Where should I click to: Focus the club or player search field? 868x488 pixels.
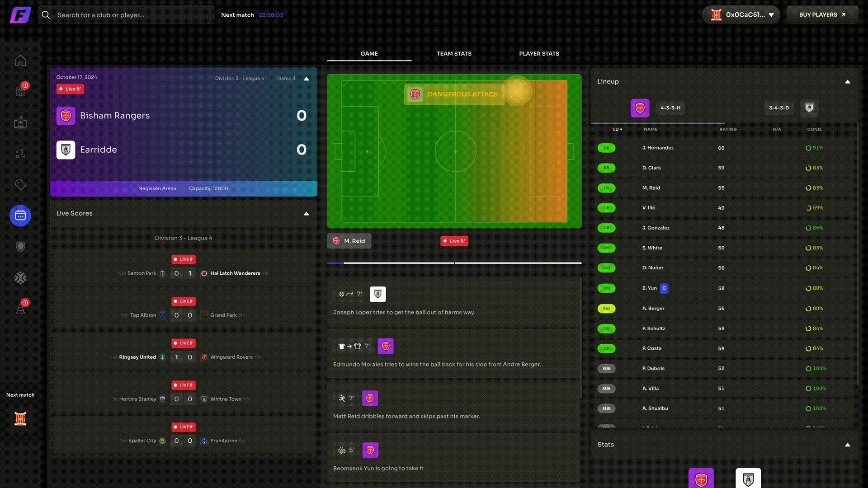[127, 15]
